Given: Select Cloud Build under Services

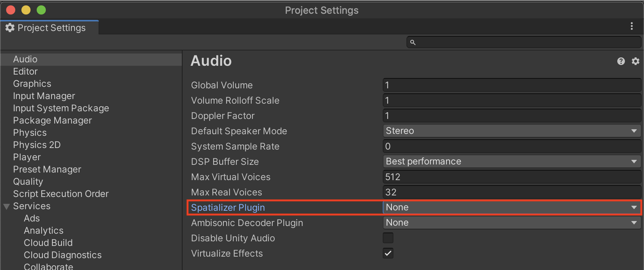Looking at the screenshot, I should click(48, 243).
